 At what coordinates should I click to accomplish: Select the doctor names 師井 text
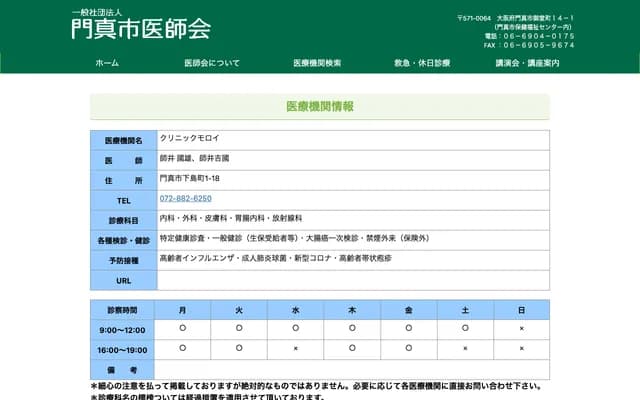[194, 158]
